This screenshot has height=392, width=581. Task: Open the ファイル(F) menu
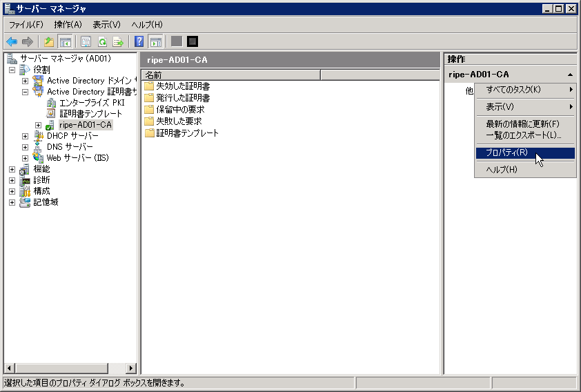tap(26, 25)
